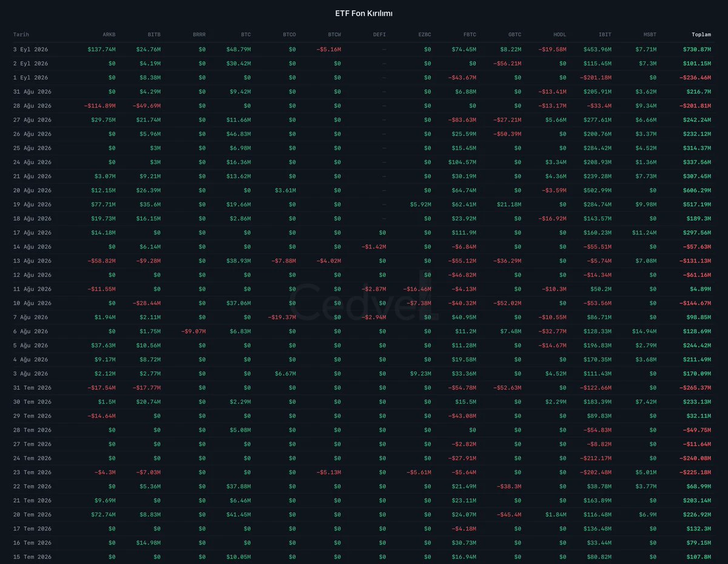Image resolution: width=728 pixels, height=564 pixels.
Task: Select the 1 Eyl 2026 date cell
Action: click(x=30, y=77)
